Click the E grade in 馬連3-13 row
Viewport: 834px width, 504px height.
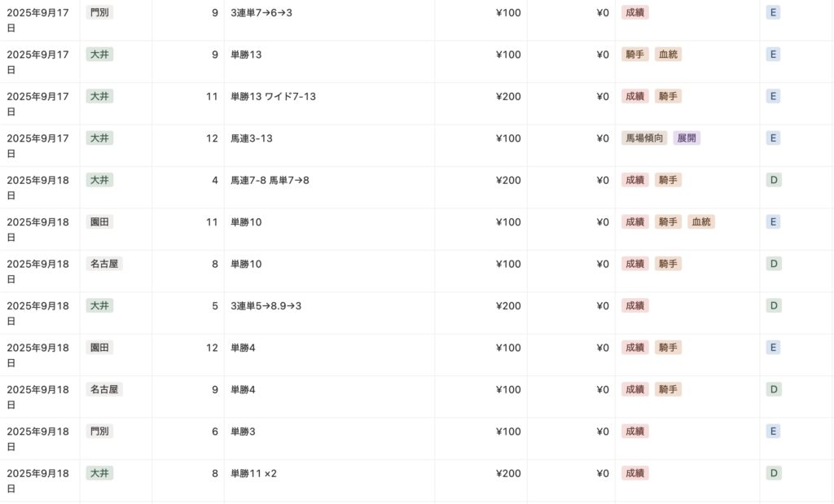(773, 138)
